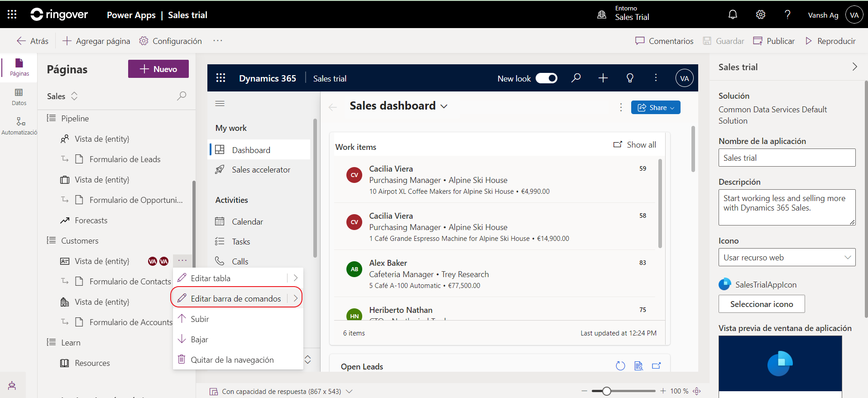This screenshot has height=398, width=868.
Task: Open the responsive size dropdown in status bar
Action: coord(349,391)
